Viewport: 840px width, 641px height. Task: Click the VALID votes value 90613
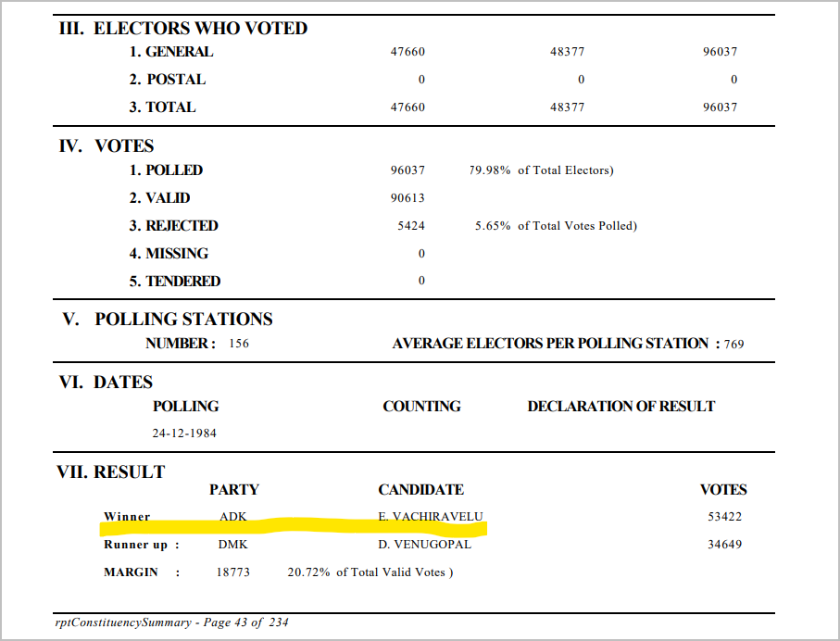407,198
